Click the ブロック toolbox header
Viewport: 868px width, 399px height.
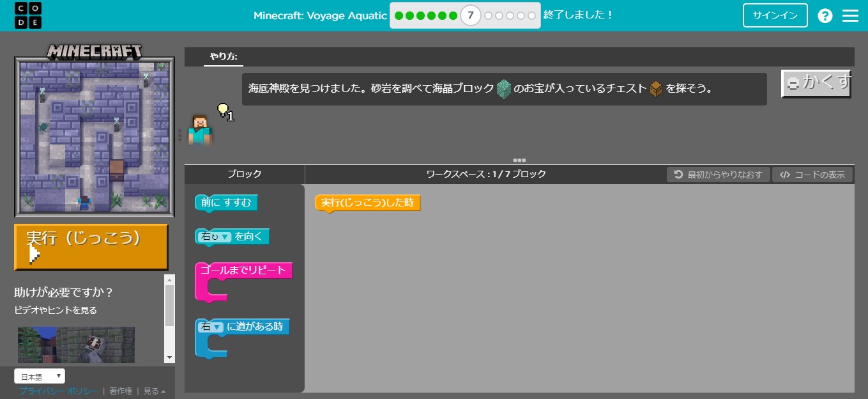coord(245,174)
